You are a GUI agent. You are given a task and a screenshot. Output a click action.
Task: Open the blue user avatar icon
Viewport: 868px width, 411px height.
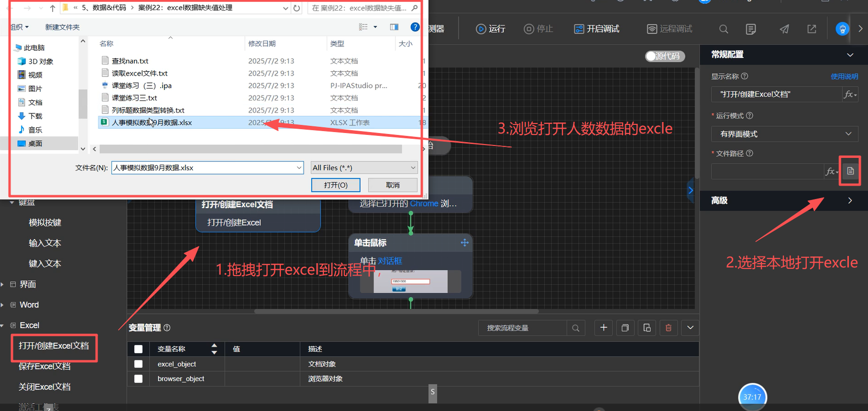click(842, 29)
